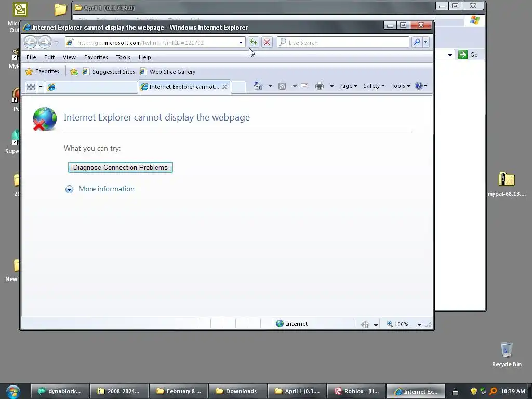Image resolution: width=532 pixels, height=399 pixels.
Task: Switch to Downloads taskbar item
Action: tap(237, 391)
